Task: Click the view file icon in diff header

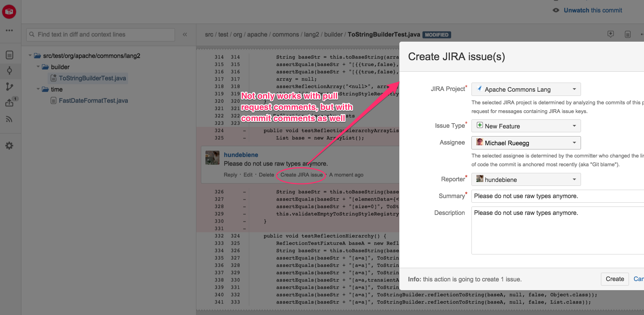Action: (628, 34)
